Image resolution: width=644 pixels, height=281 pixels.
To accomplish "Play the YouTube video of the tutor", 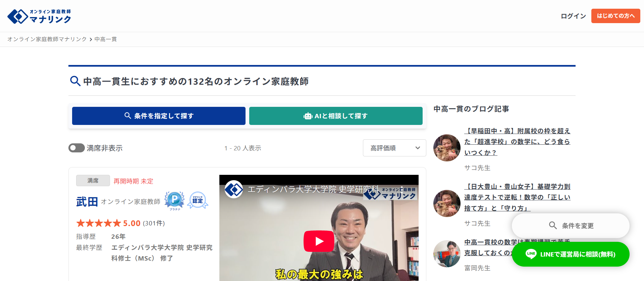I will (319, 241).
